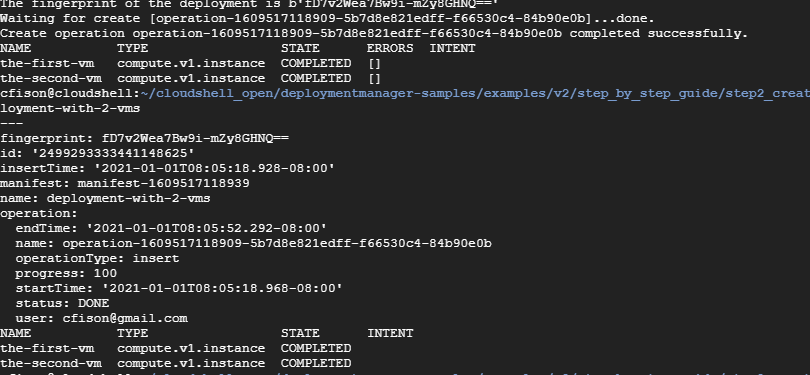Click the operation name under operation section

click(x=277, y=243)
